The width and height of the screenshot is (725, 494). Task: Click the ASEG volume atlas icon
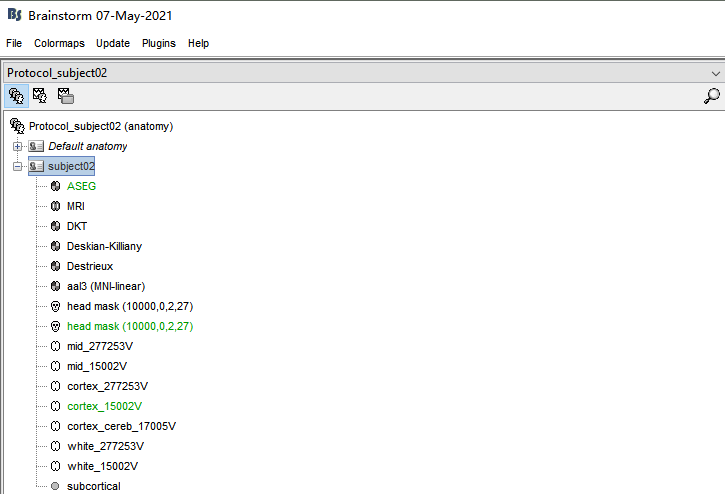click(55, 186)
